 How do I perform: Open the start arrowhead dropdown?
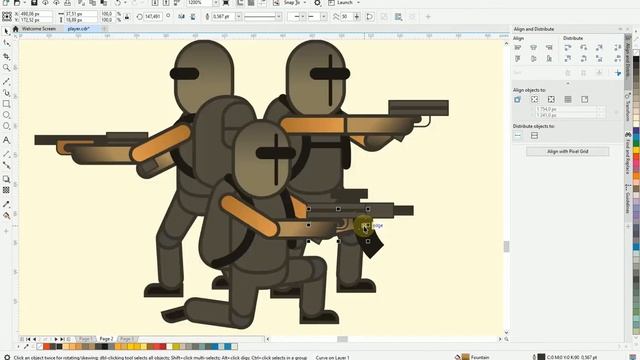303,17
